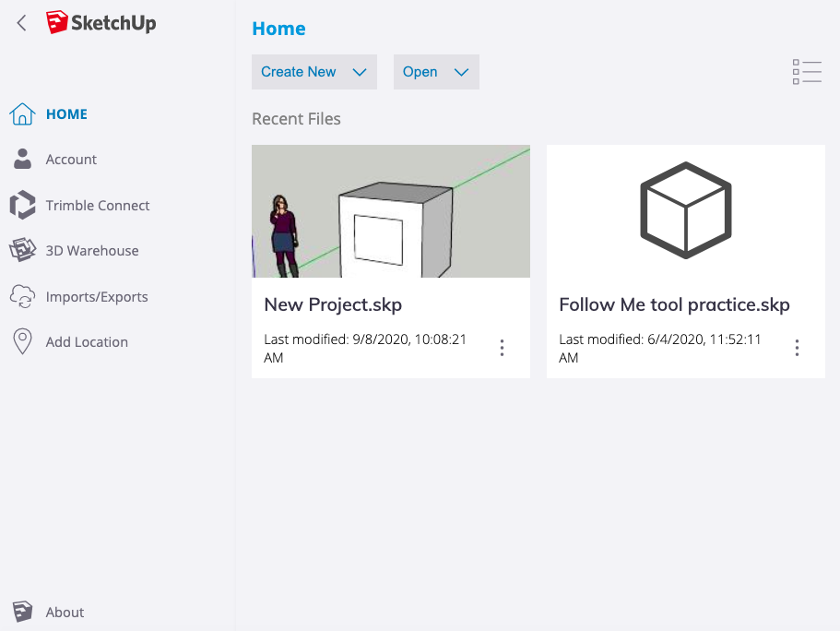The width and height of the screenshot is (840, 631).
Task: Open the three-dot menu on Follow Me tool practice.skp
Action: 797,348
